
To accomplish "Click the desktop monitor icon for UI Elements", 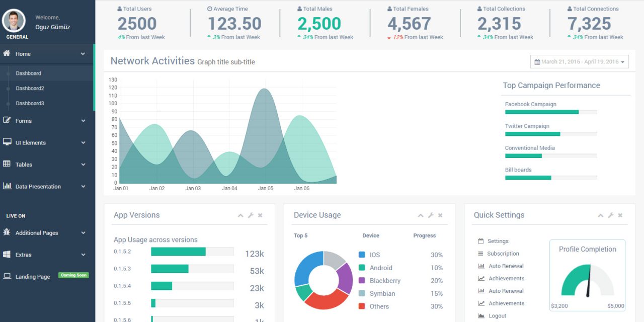I will click(7, 142).
